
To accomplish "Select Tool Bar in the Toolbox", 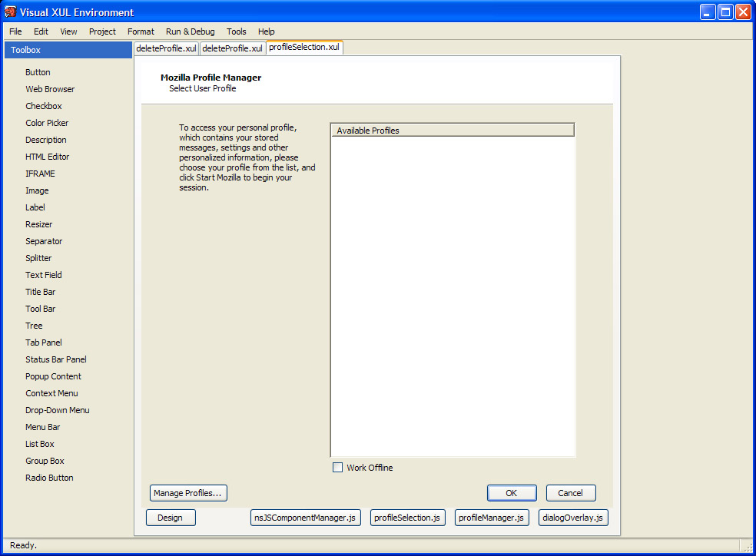I will [41, 309].
